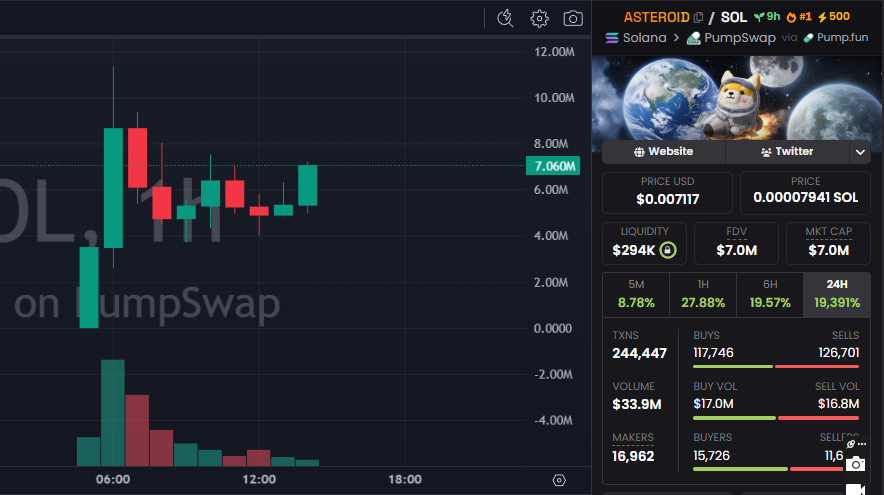The image size is (884, 495).
Task: Click the floating video record icon
Action: [856, 489]
